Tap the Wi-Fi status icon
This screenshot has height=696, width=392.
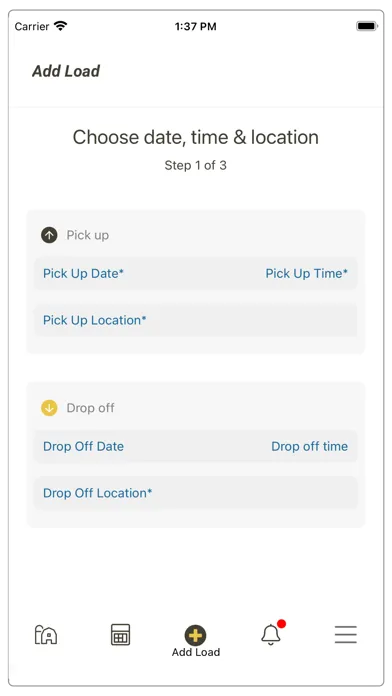(60, 26)
